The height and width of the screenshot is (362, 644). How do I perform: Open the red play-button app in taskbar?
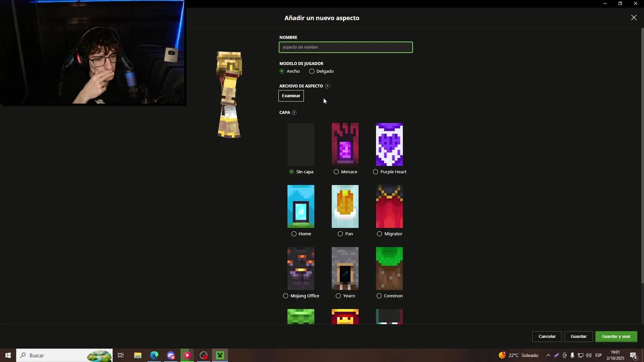click(187, 355)
